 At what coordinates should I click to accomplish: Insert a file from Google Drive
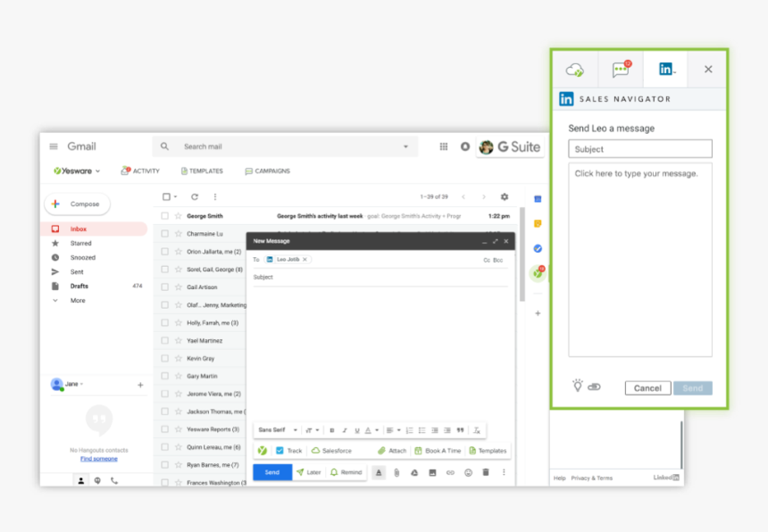pyautogui.click(x=414, y=472)
